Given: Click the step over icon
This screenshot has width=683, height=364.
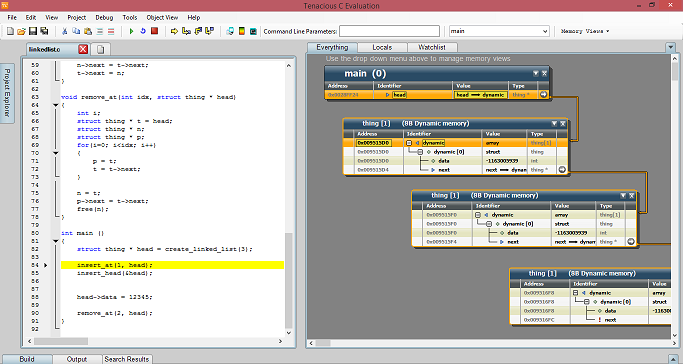Looking at the screenshot, I should (x=198, y=31).
